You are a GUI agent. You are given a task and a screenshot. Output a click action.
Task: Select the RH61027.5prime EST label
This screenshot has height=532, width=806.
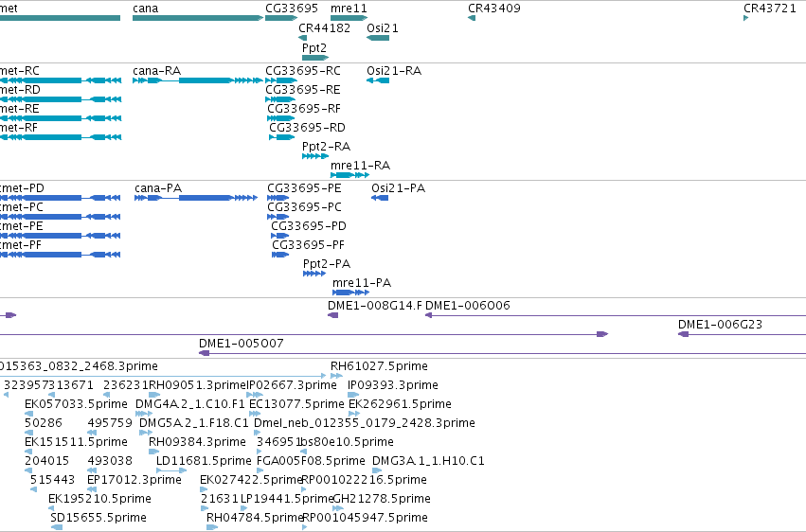pos(379,366)
